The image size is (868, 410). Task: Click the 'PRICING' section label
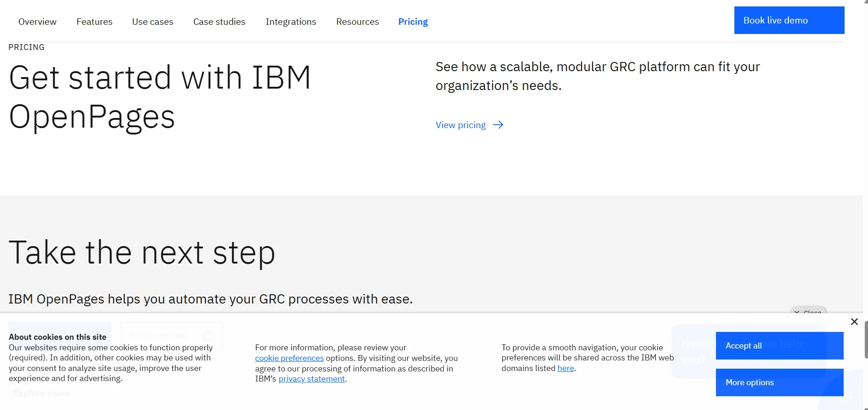(x=27, y=47)
